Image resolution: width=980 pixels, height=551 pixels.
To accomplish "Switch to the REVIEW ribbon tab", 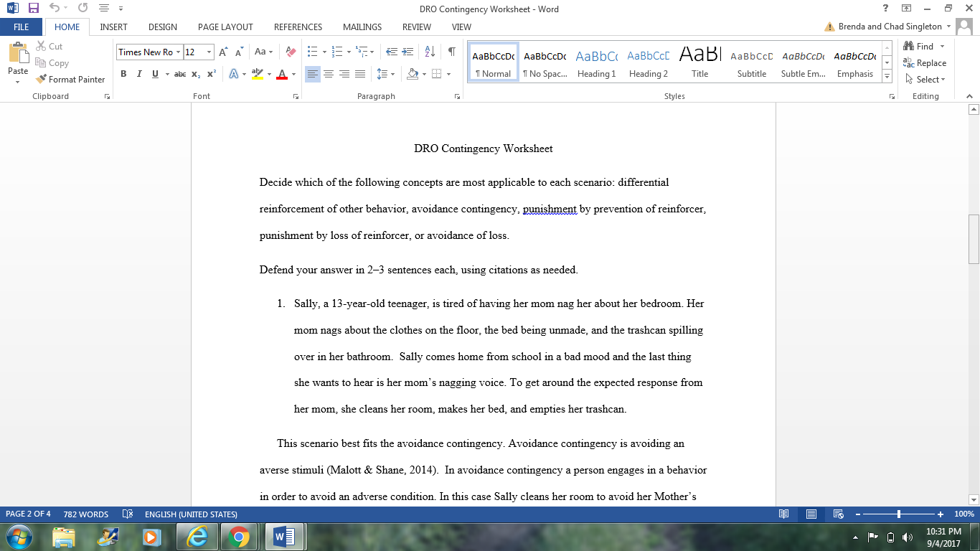I will point(417,27).
